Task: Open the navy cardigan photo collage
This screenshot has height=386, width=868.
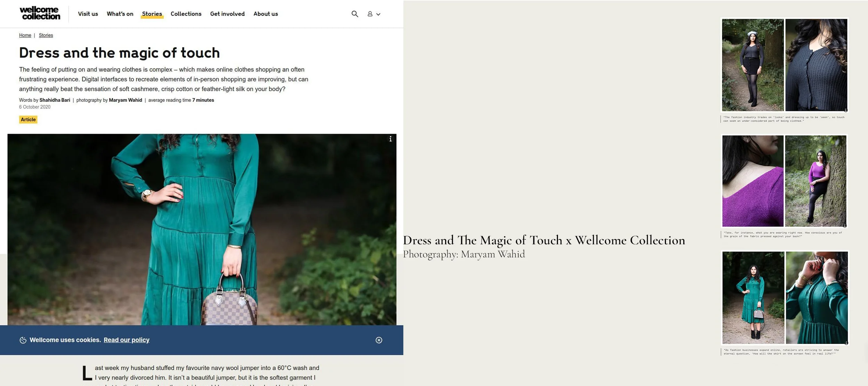Action: click(784, 65)
